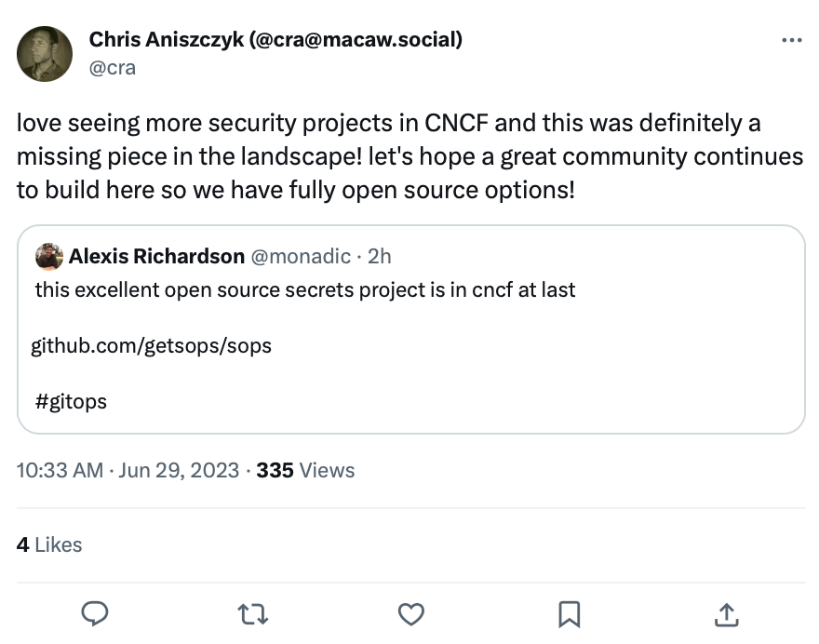Retweet this post using the arrows icon

pyautogui.click(x=253, y=614)
